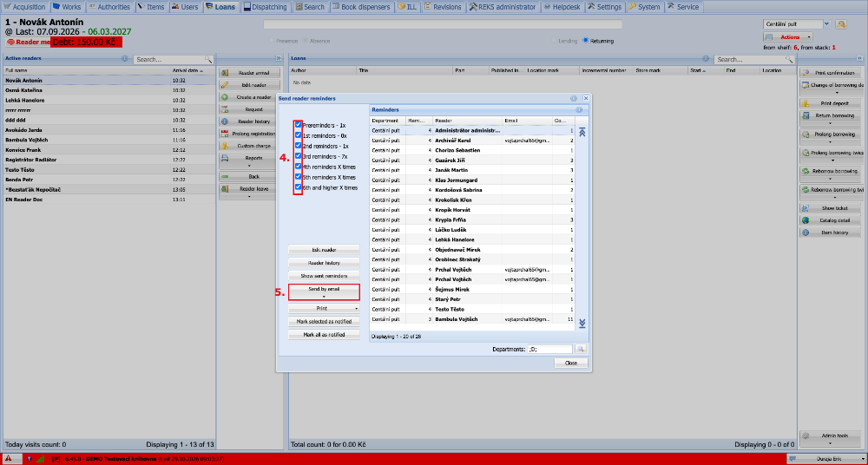
Task: Select the Lending radio button
Action: (554, 41)
